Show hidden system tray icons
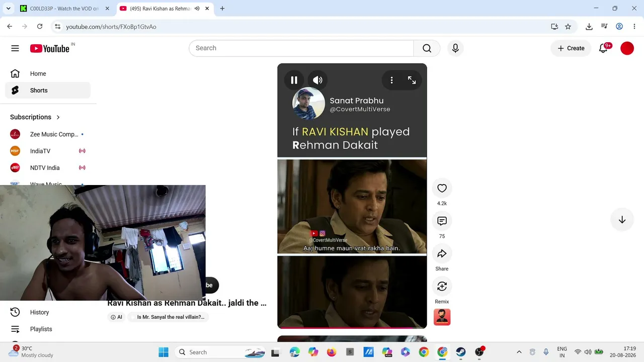This screenshot has height=362, width=644. click(519, 352)
